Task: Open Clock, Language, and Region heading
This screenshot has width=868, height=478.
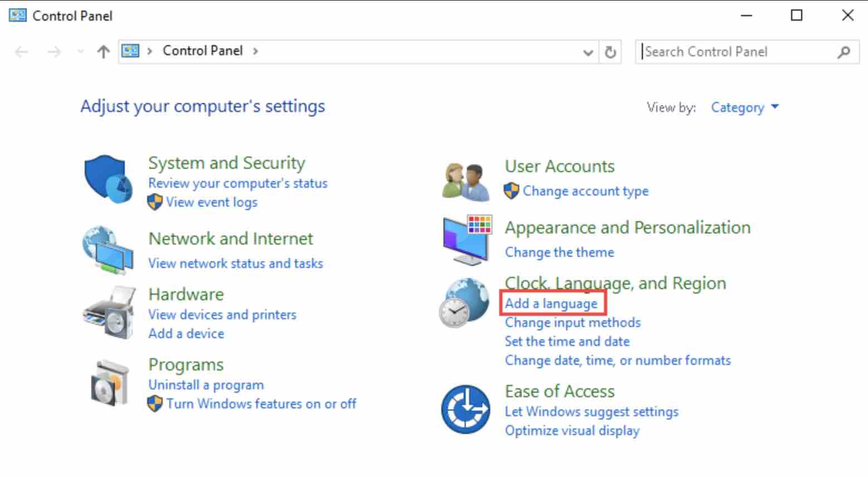Action: point(616,283)
